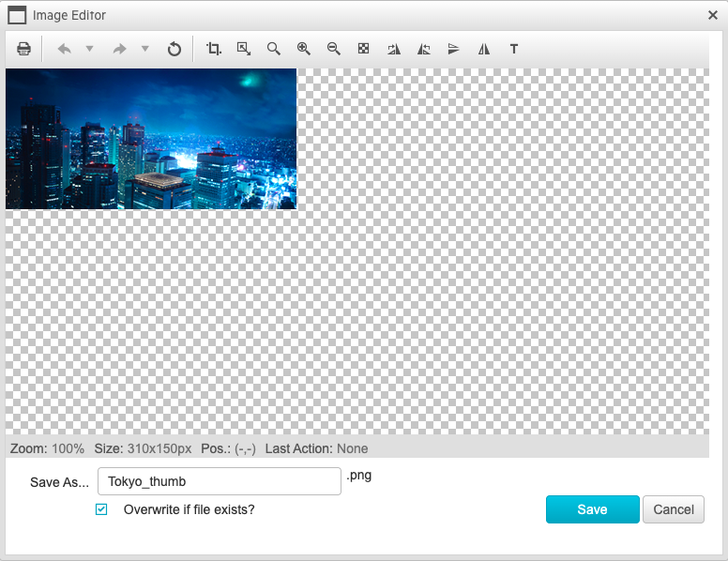Click the 'Zoom: 100%' status text
This screenshot has width=728, height=561.
tap(47, 448)
